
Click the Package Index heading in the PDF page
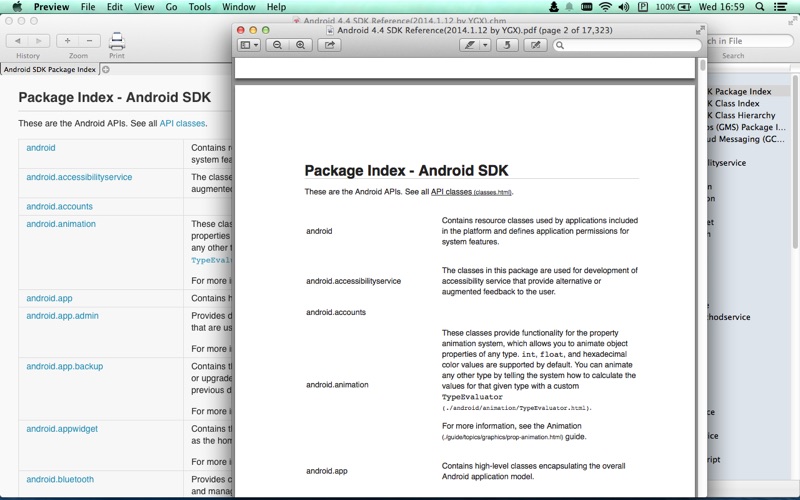(406, 170)
